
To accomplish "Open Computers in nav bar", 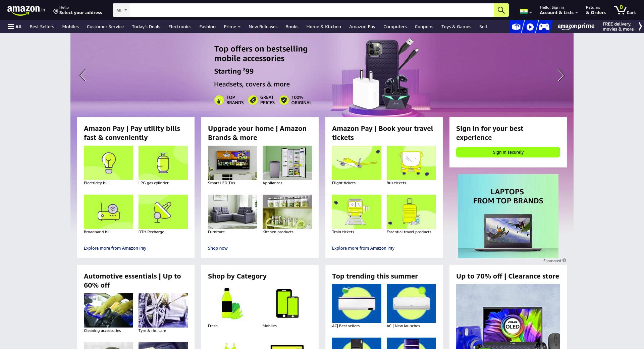I will (395, 27).
